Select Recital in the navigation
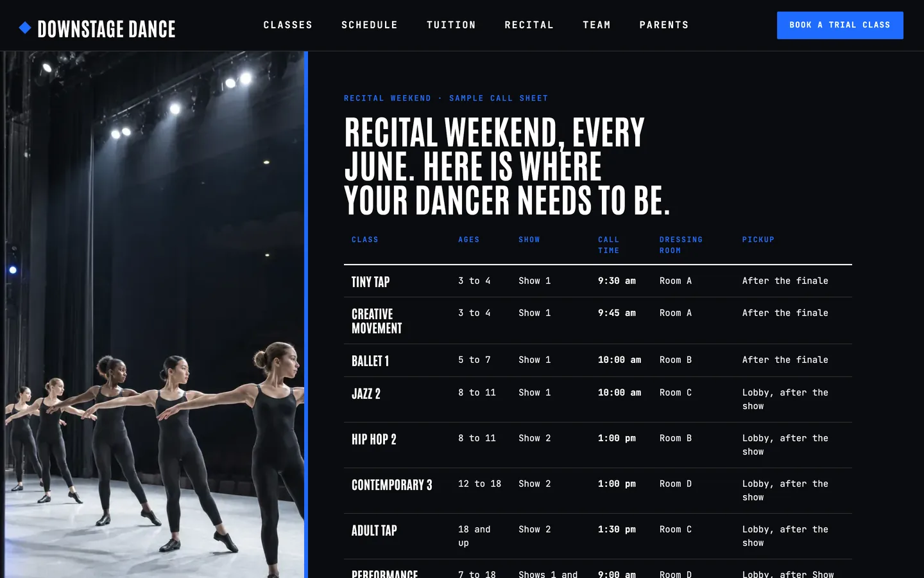 (x=529, y=25)
